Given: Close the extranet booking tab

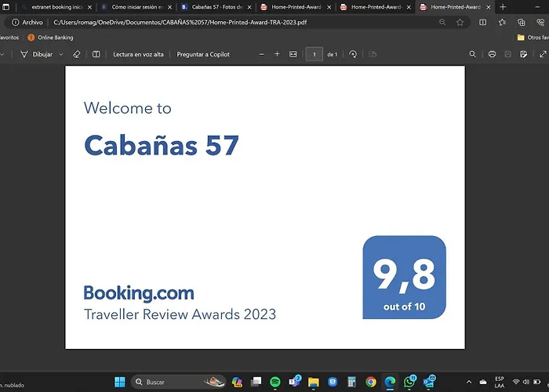Looking at the screenshot, I should tap(89, 7).
